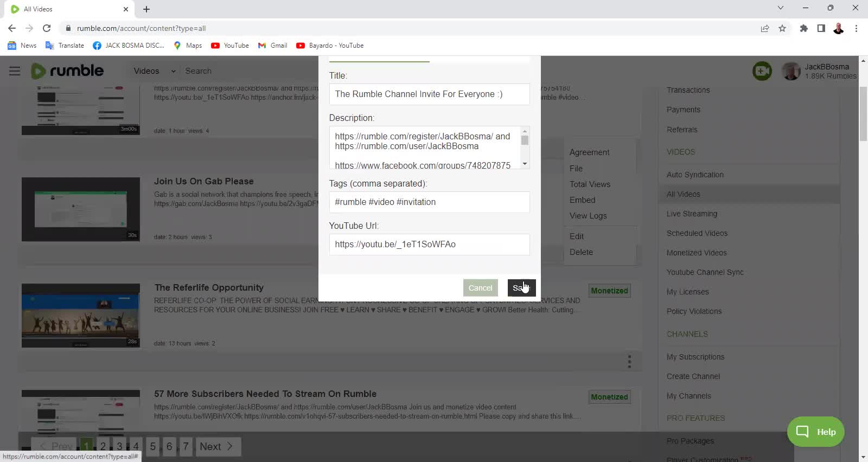
Task: Save the video edits
Action: [x=521, y=288]
